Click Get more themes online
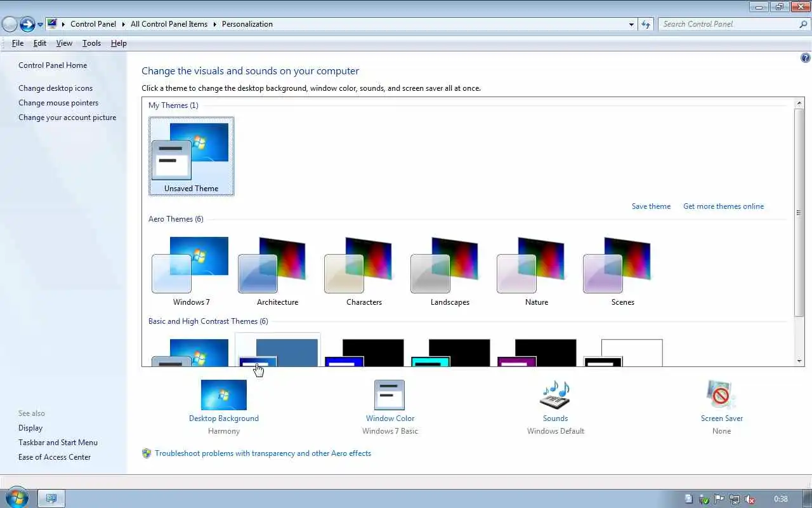The image size is (812, 508). pos(723,206)
